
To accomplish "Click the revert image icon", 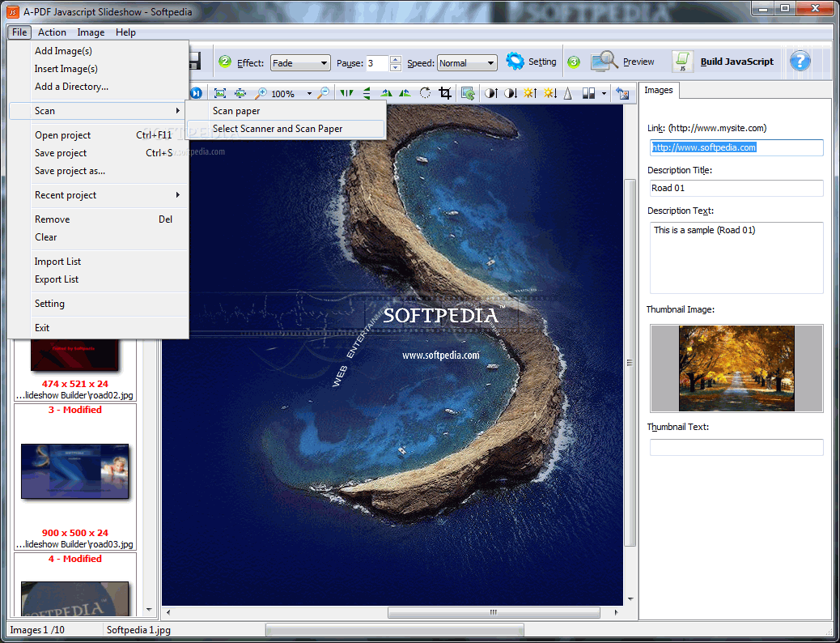I will click(622, 93).
